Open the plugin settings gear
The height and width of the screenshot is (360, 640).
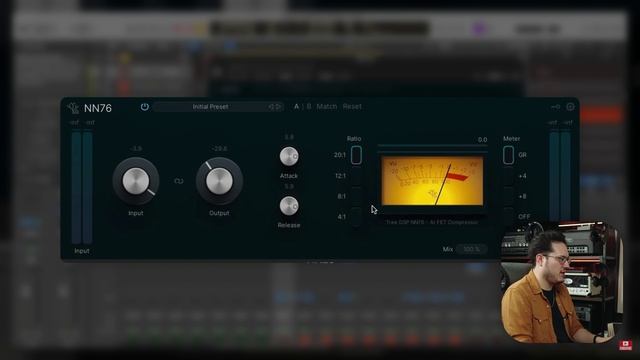point(570,107)
